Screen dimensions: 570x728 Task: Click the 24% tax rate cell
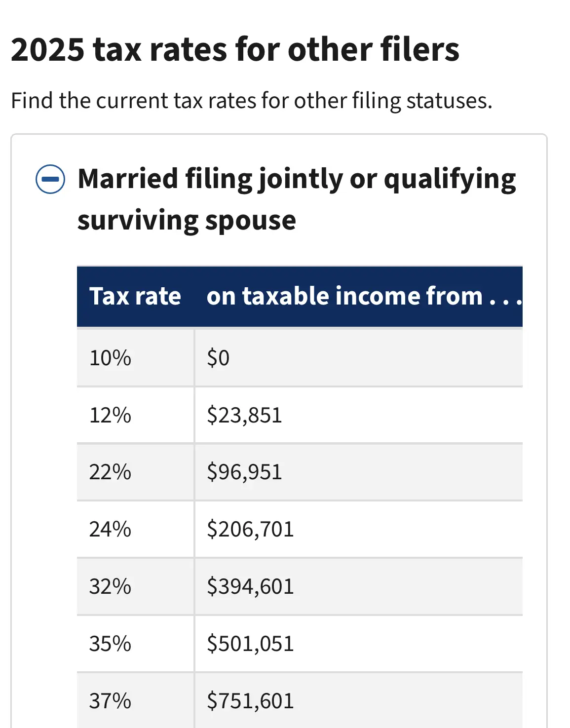[x=136, y=530]
